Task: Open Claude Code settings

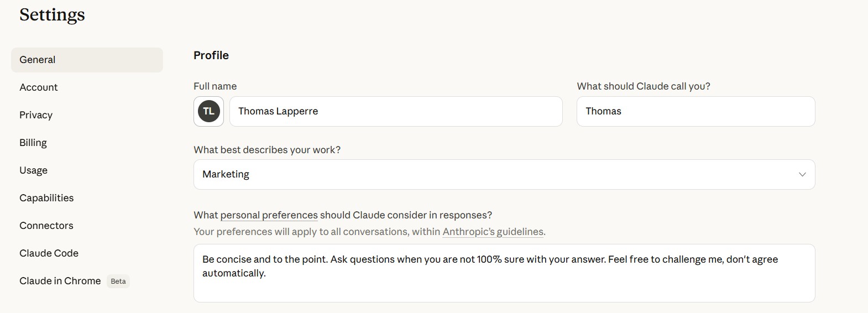Action: pyautogui.click(x=49, y=253)
